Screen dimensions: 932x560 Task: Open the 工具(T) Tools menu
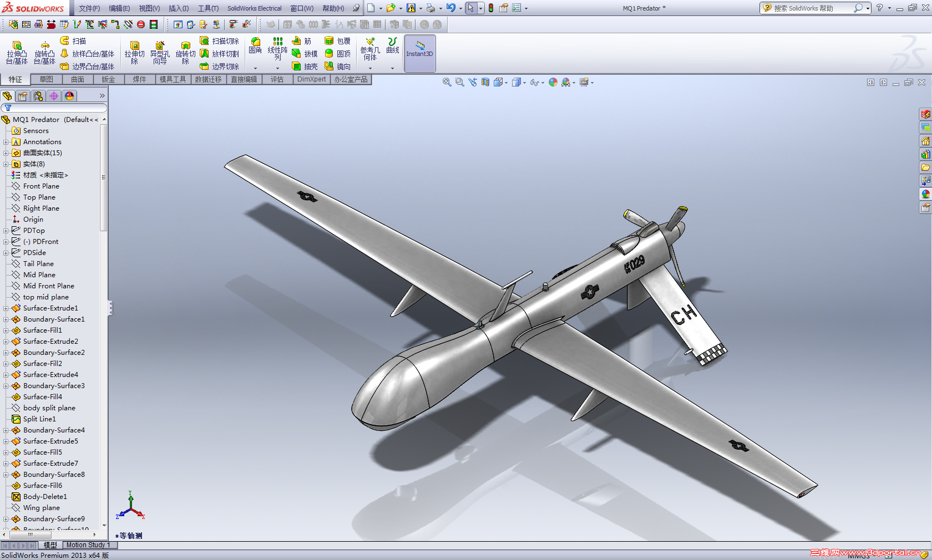[x=208, y=8]
